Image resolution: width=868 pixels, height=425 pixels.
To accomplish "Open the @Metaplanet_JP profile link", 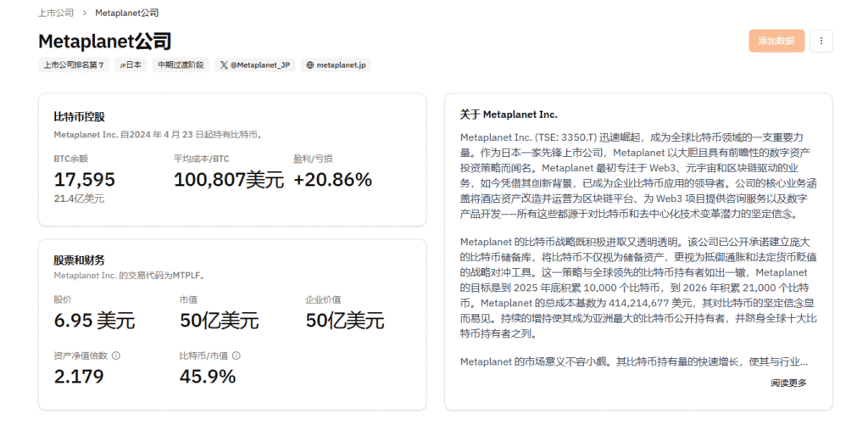I will tap(255, 64).
